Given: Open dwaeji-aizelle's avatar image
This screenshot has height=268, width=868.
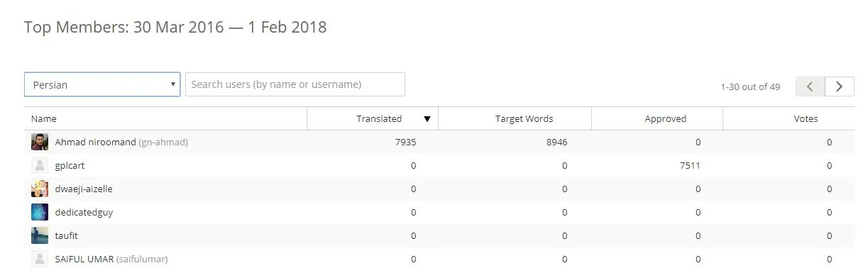Looking at the screenshot, I should [x=40, y=189].
